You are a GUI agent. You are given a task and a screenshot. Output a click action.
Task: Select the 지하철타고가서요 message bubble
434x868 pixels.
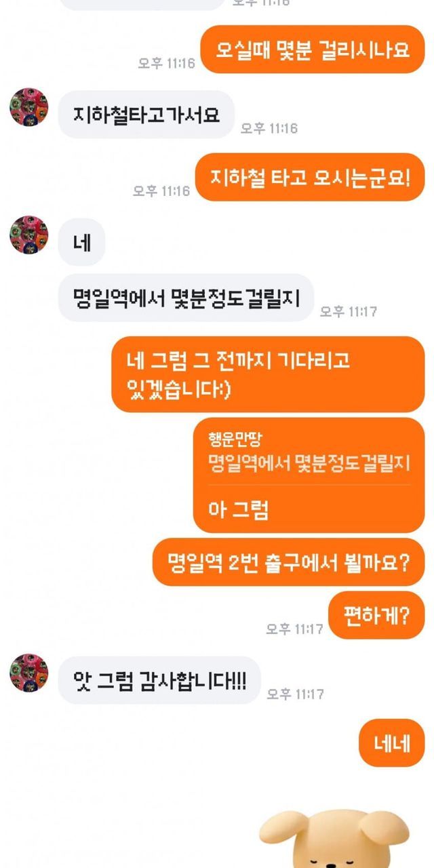click(146, 115)
